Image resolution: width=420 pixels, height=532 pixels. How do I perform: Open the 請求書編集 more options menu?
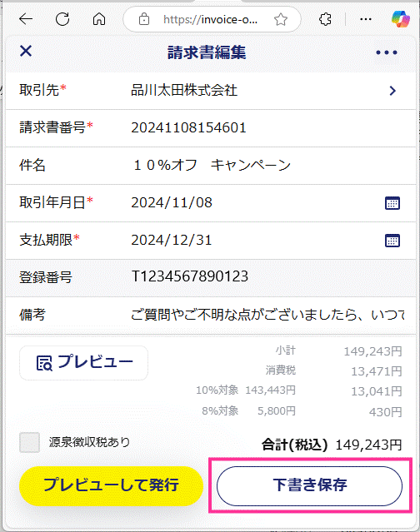387,52
